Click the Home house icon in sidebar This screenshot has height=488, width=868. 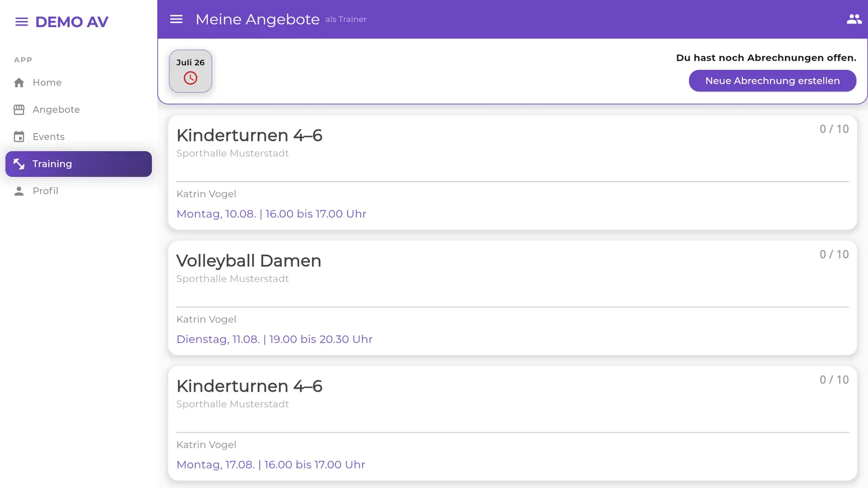click(19, 82)
